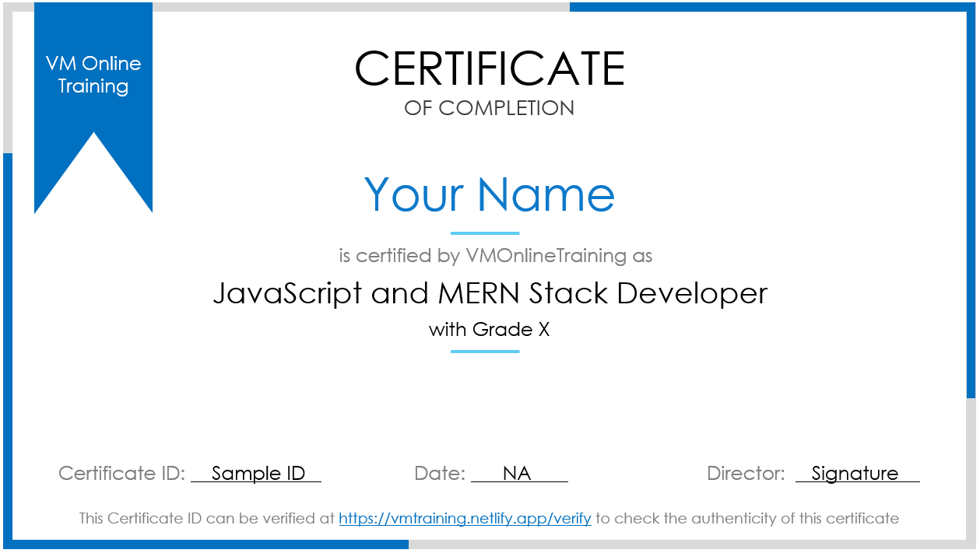The image size is (980, 553).
Task: Click 'is certified by VMOnlineTraining as' line
Action: 496,255
